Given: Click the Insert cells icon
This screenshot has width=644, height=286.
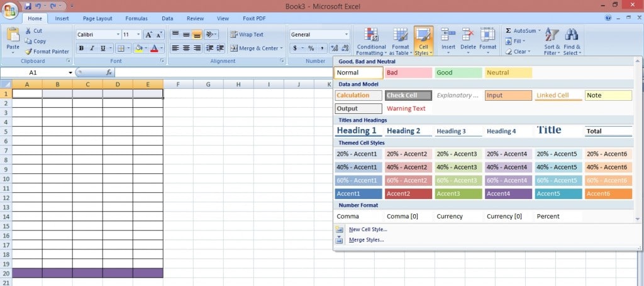Looking at the screenshot, I should tap(448, 34).
